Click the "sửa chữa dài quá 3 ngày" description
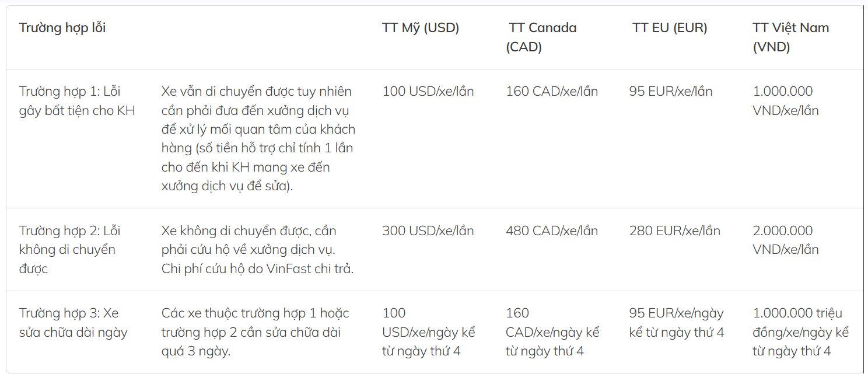 [x=255, y=332]
